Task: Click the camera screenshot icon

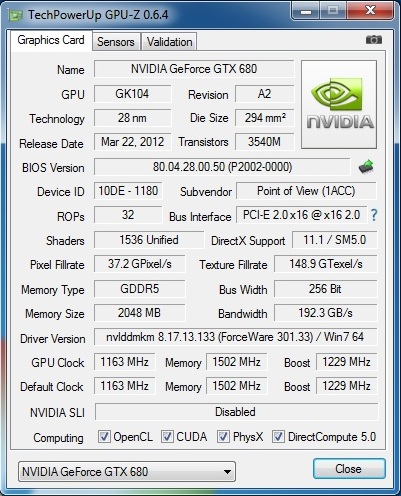Action: point(374,40)
